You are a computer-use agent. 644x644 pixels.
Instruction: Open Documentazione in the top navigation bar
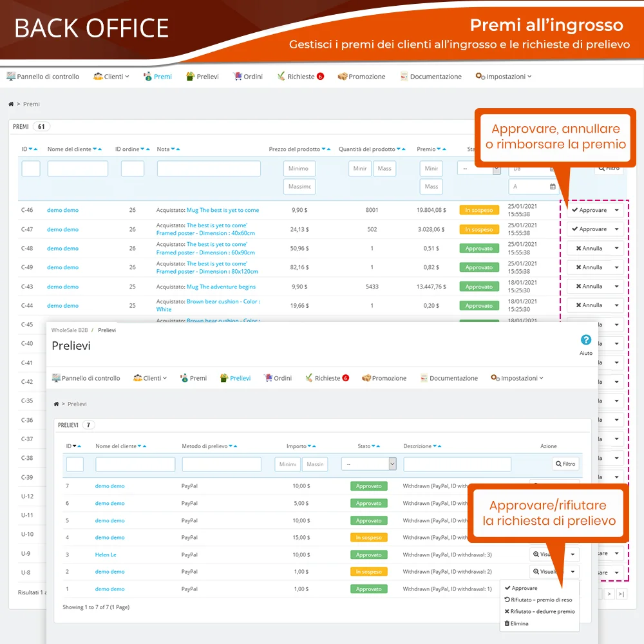(430, 77)
